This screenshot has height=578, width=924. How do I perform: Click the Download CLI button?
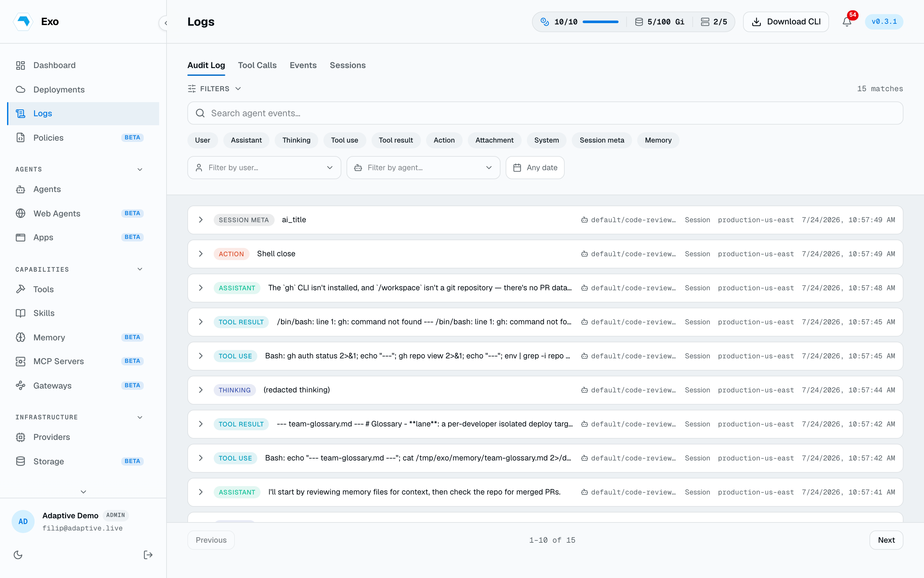(x=786, y=22)
